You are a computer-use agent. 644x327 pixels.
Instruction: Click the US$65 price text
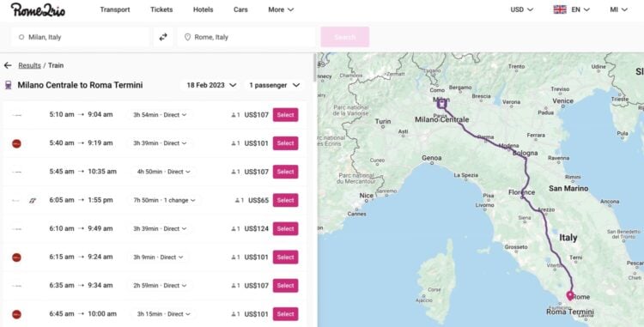coord(258,200)
